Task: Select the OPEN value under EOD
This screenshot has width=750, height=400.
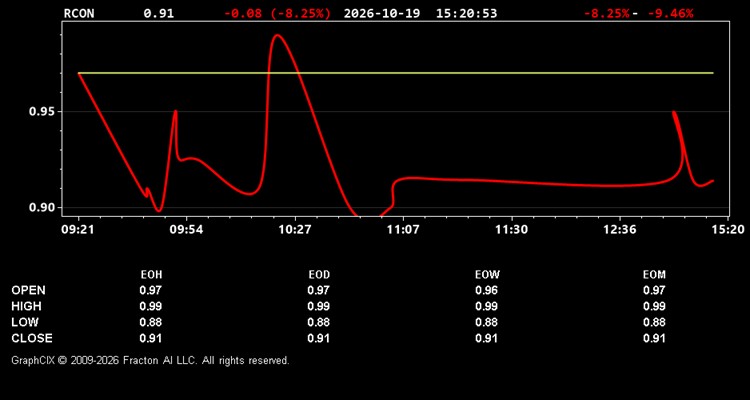Action: [319, 290]
